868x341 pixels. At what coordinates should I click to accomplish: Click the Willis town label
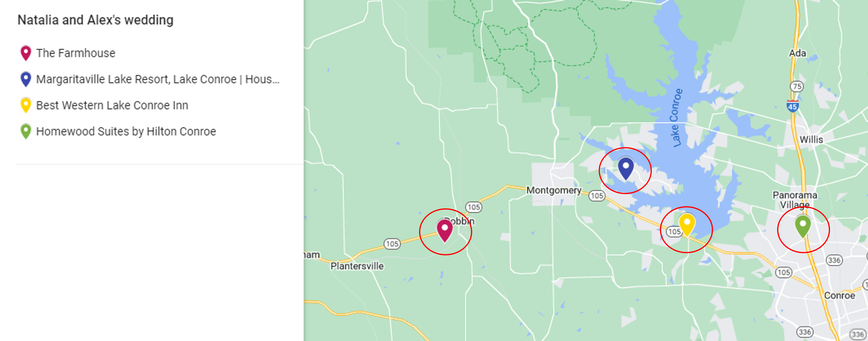point(811,140)
